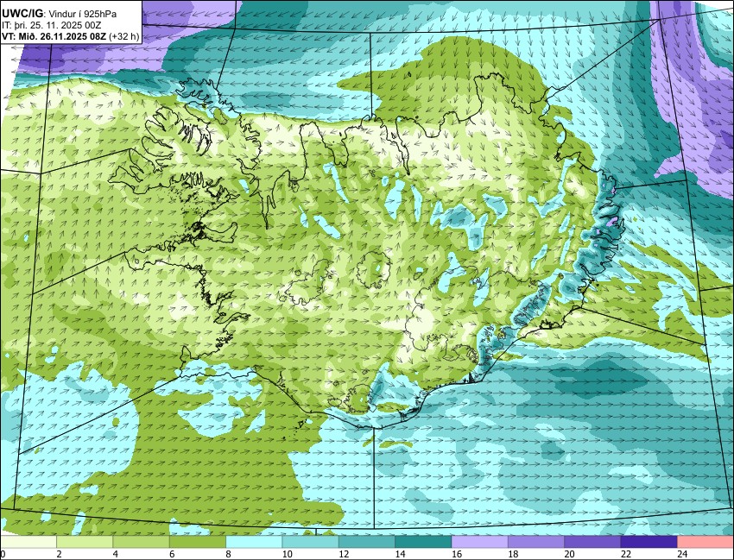The width and height of the screenshot is (734, 560).
Task: Click the "IT: þri. 25. 11. 2025 00Z" line
Action: (x=52, y=25)
